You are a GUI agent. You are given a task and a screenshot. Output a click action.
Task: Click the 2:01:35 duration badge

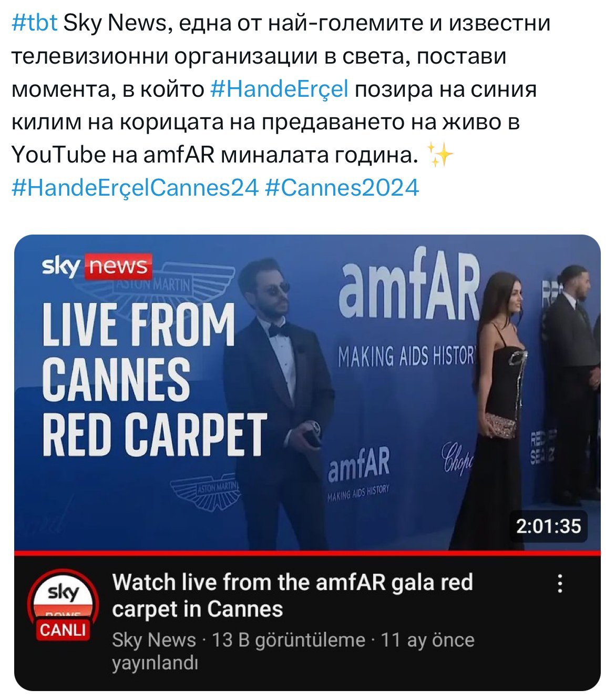point(548,526)
